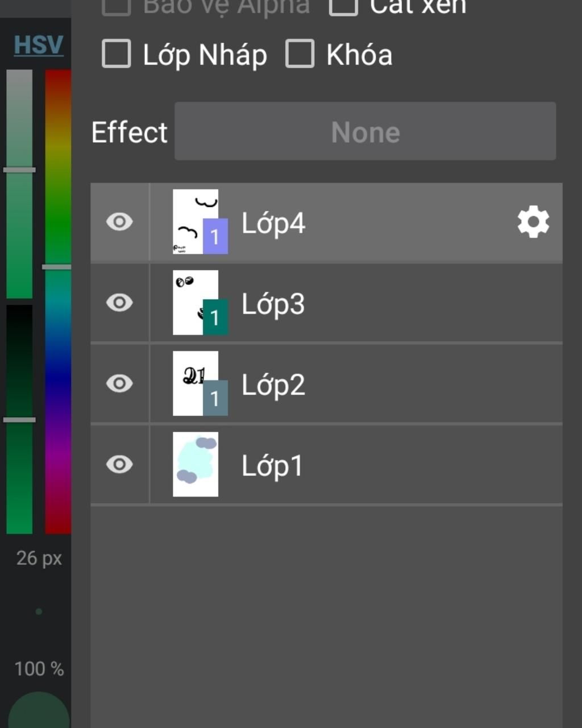Image resolution: width=582 pixels, height=728 pixels.
Task: Hide the Lớp3 layer
Action: [119, 303]
